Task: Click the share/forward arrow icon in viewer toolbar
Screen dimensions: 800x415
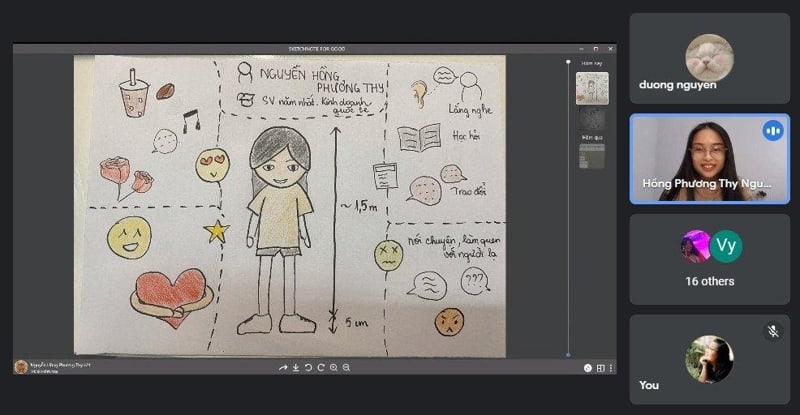Action: click(283, 368)
